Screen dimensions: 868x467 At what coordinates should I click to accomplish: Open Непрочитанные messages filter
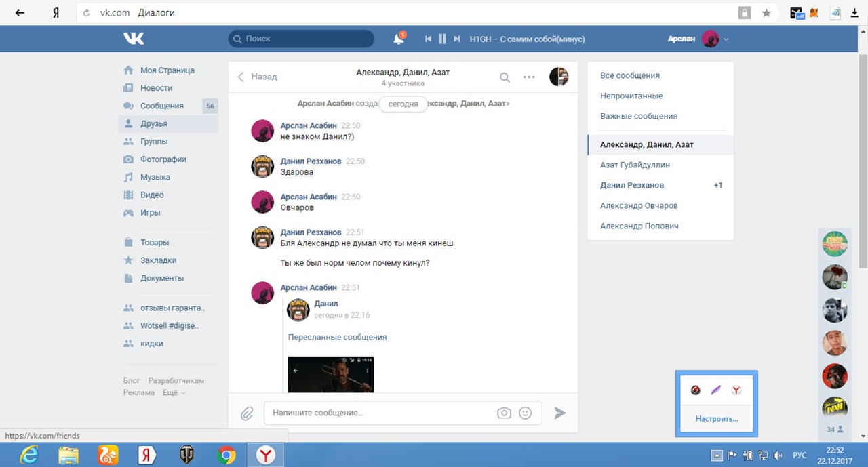click(x=631, y=96)
